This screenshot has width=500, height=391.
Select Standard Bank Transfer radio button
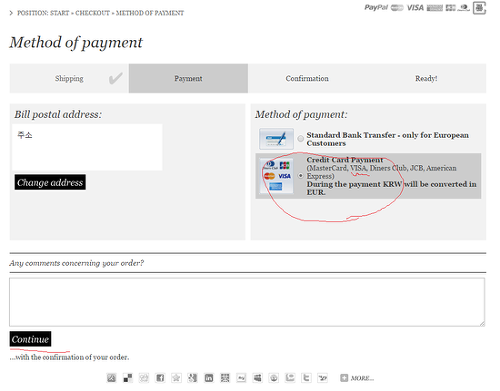(301, 138)
